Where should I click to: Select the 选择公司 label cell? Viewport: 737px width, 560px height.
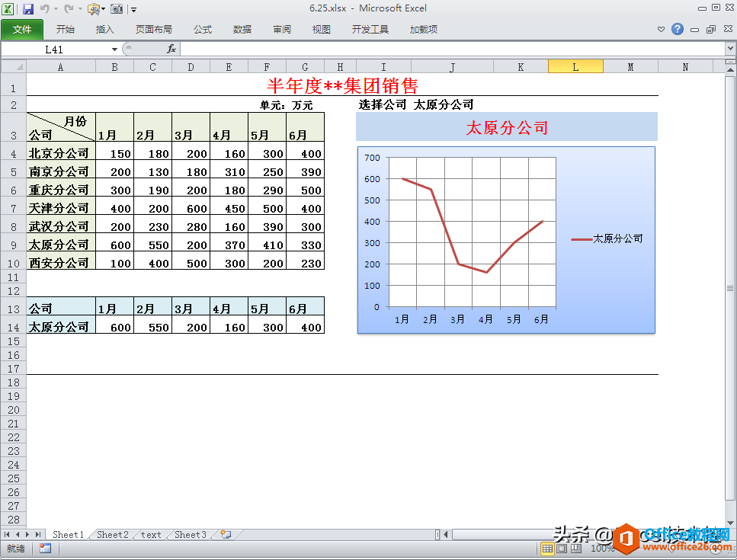pos(383,104)
